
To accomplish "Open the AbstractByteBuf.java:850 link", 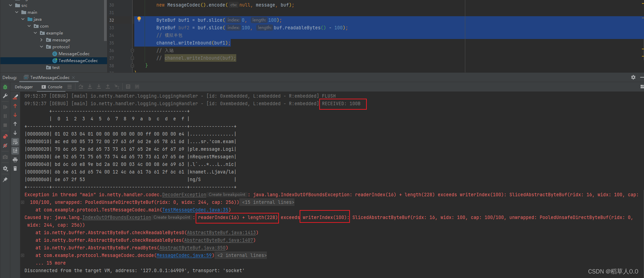I will tap(193, 248).
